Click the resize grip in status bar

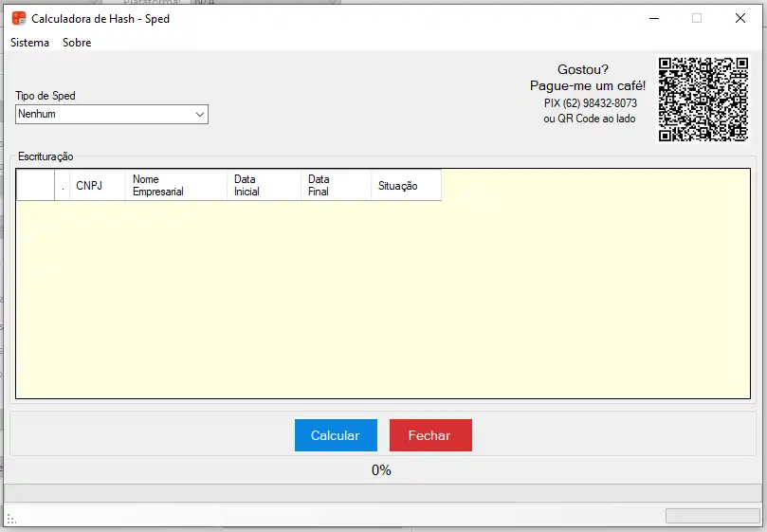pyautogui.click(x=10, y=520)
